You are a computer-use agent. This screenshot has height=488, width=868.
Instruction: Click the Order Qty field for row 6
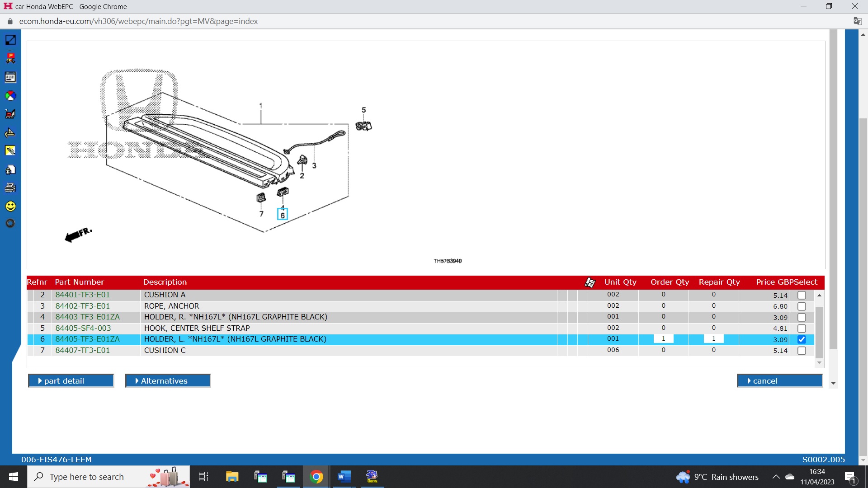click(663, 339)
